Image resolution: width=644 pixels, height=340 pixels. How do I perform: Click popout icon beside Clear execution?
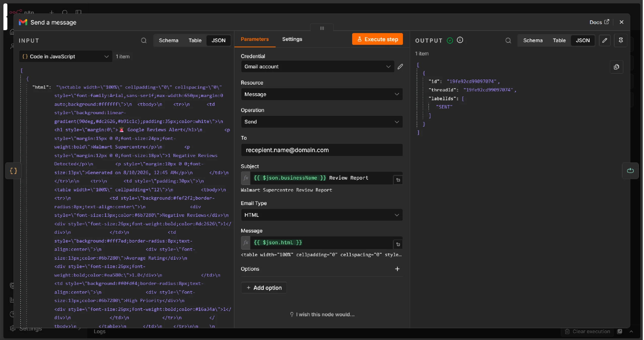pyautogui.click(x=620, y=331)
